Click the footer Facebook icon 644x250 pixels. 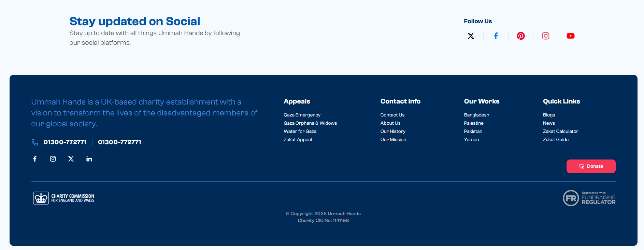[35, 159]
